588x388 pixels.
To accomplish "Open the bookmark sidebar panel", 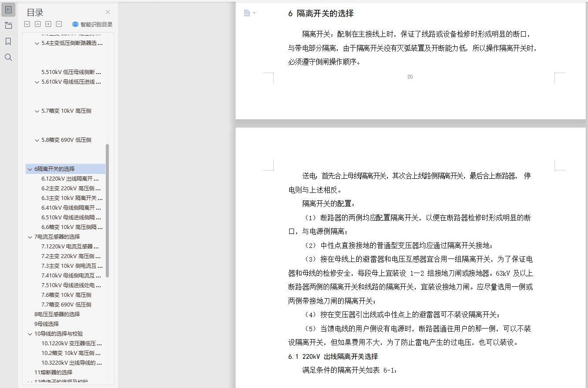I will click(8, 41).
